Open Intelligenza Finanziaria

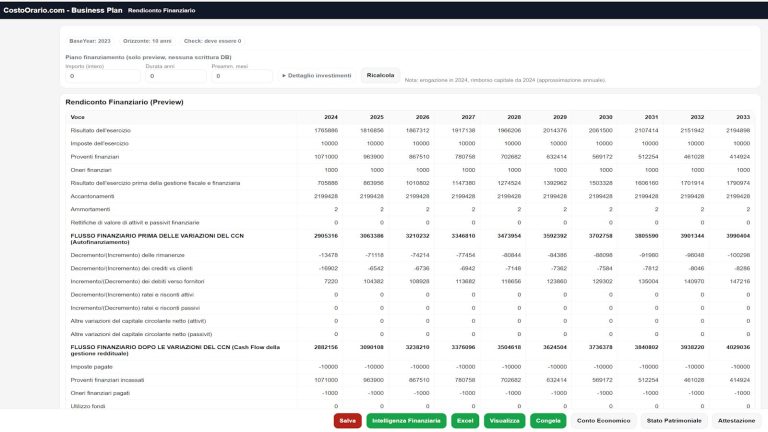(x=406, y=421)
